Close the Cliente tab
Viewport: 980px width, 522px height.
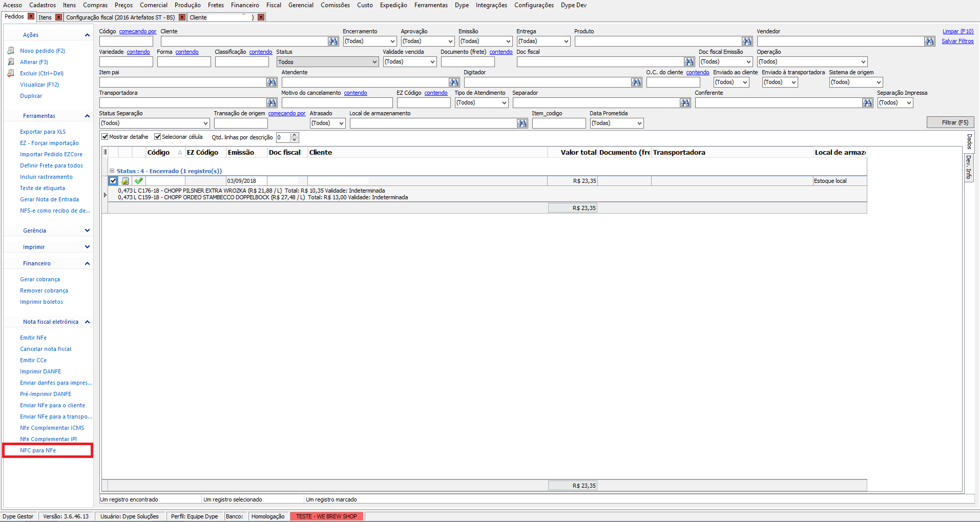(261, 17)
